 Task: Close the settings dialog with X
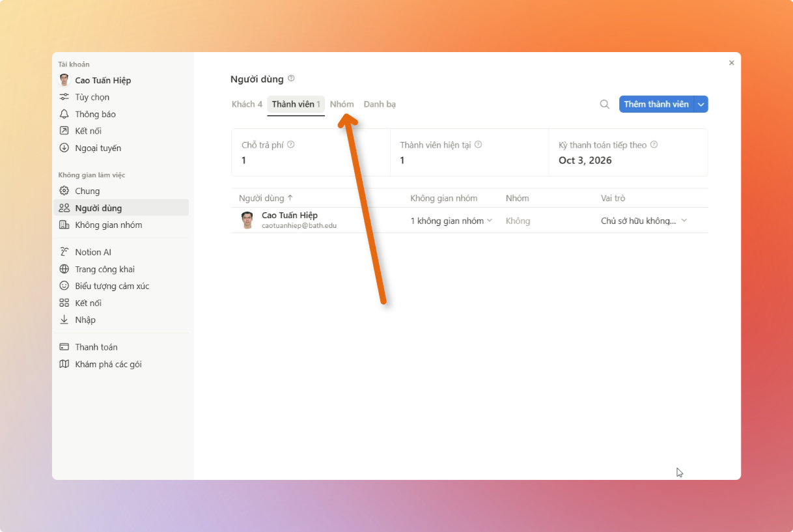pyautogui.click(x=731, y=63)
